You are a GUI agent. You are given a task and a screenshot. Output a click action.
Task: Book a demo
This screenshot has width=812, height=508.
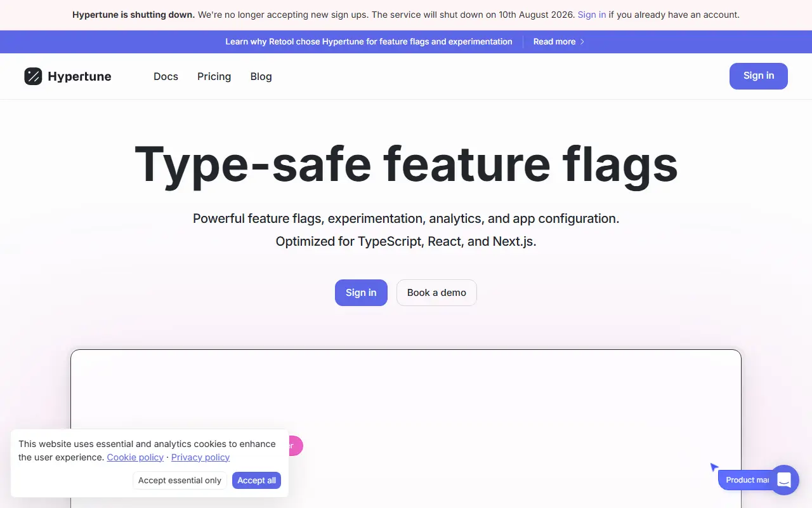pyautogui.click(x=436, y=293)
